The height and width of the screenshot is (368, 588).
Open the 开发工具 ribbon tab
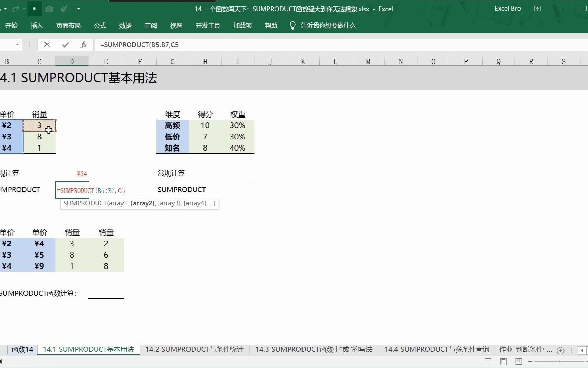coord(208,26)
